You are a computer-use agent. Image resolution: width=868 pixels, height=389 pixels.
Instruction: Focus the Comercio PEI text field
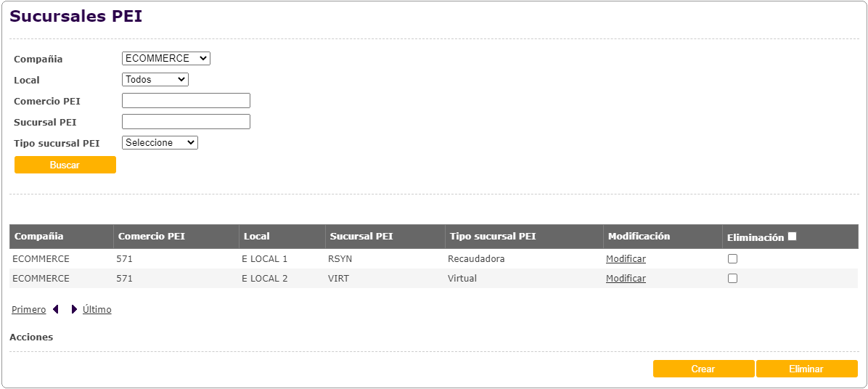pos(186,101)
